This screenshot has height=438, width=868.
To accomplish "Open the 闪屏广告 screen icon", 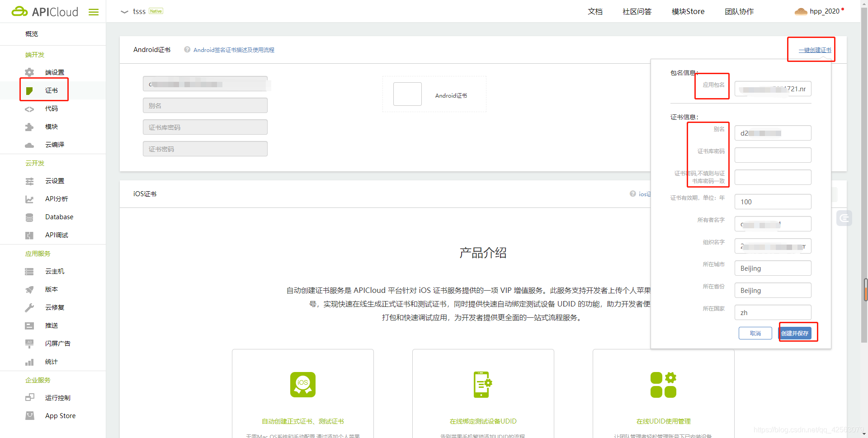I will (29, 344).
